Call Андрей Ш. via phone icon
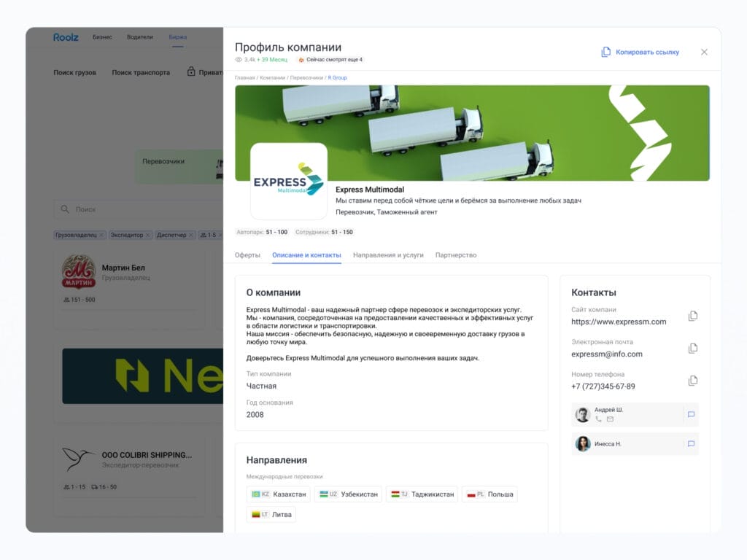Screen dimensions: 747x560 tap(598, 420)
